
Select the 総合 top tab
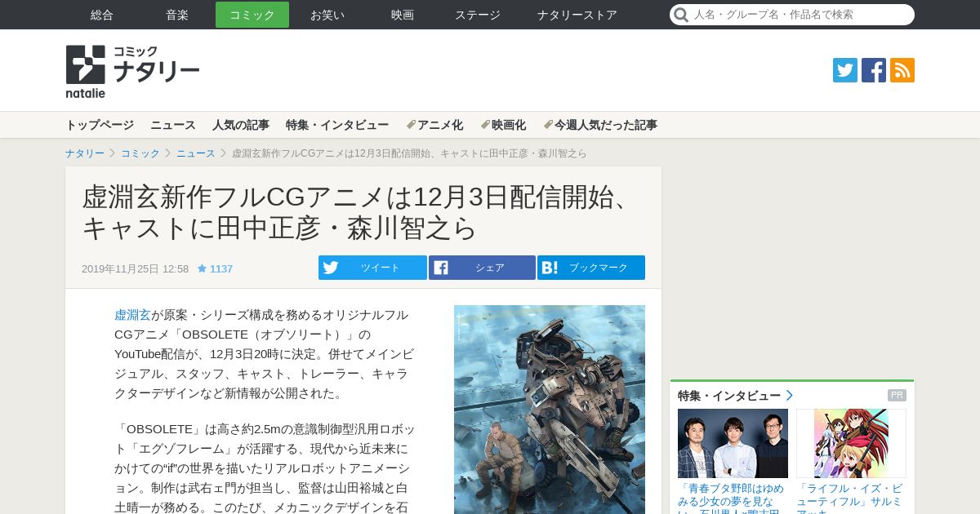[x=102, y=15]
